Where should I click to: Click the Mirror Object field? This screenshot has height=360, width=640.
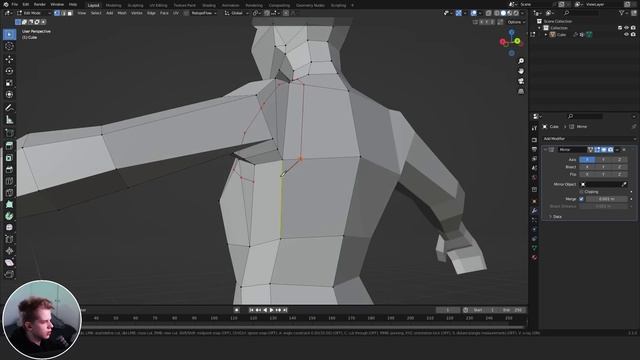pos(604,184)
